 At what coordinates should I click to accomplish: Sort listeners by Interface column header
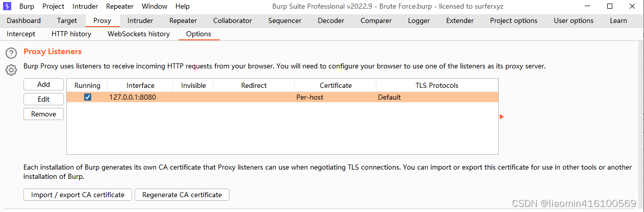140,85
